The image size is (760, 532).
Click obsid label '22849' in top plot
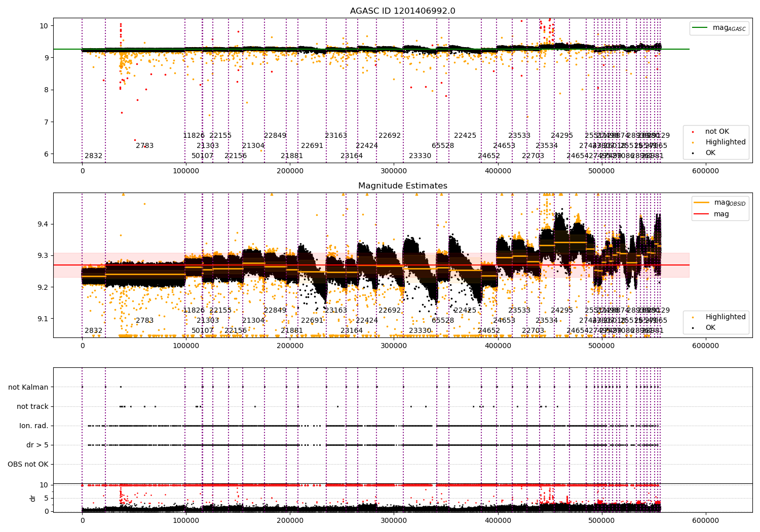tap(275, 136)
